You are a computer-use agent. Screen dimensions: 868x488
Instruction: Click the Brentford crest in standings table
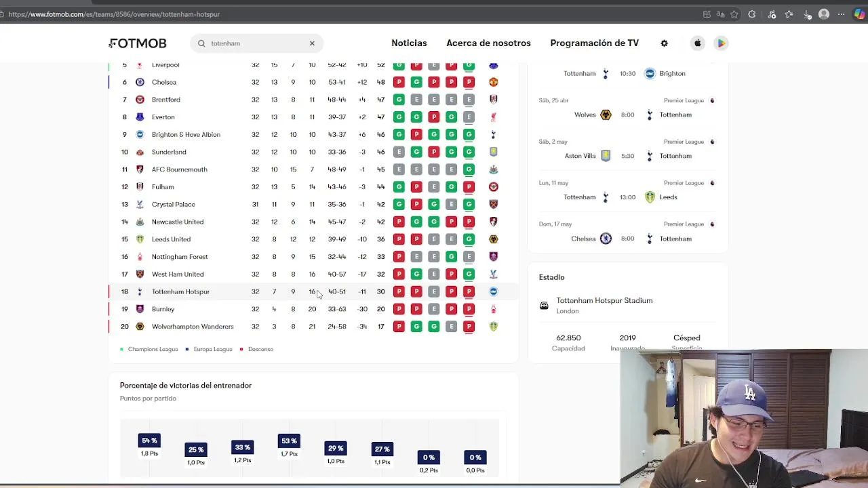(x=140, y=100)
